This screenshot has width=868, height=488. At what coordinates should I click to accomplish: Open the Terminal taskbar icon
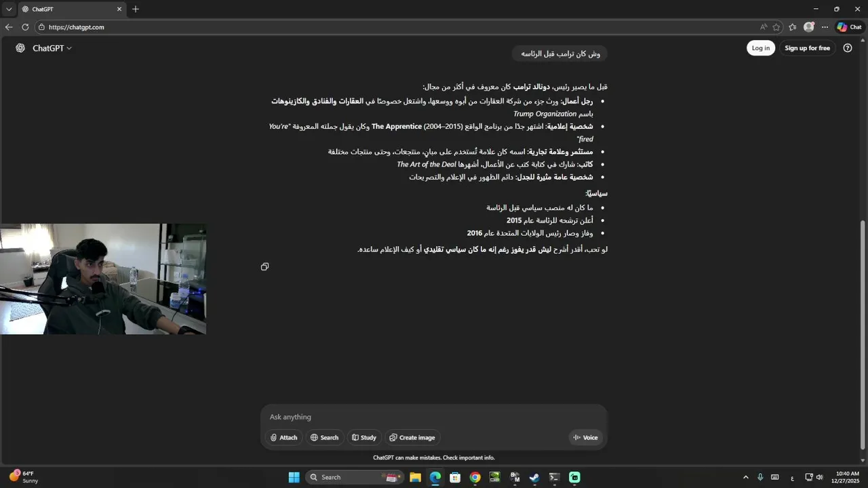[x=554, y=477]
